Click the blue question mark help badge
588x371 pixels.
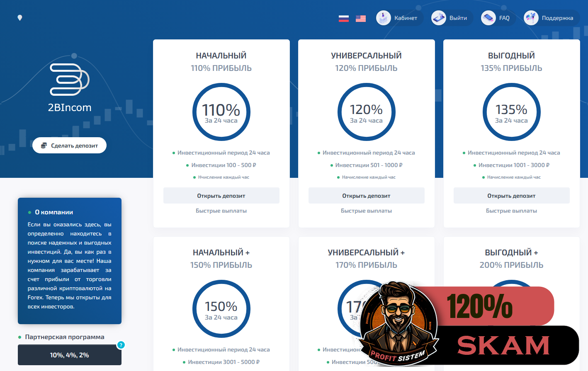121,345
